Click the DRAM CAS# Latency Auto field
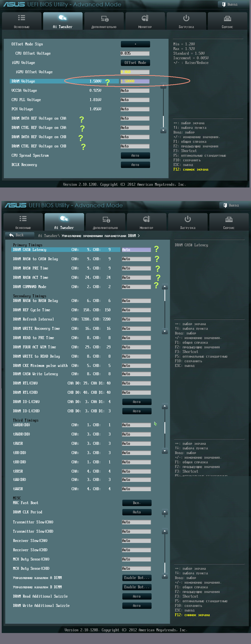The width and height of the screenshot is (251, 644). (x=136, y=250)
